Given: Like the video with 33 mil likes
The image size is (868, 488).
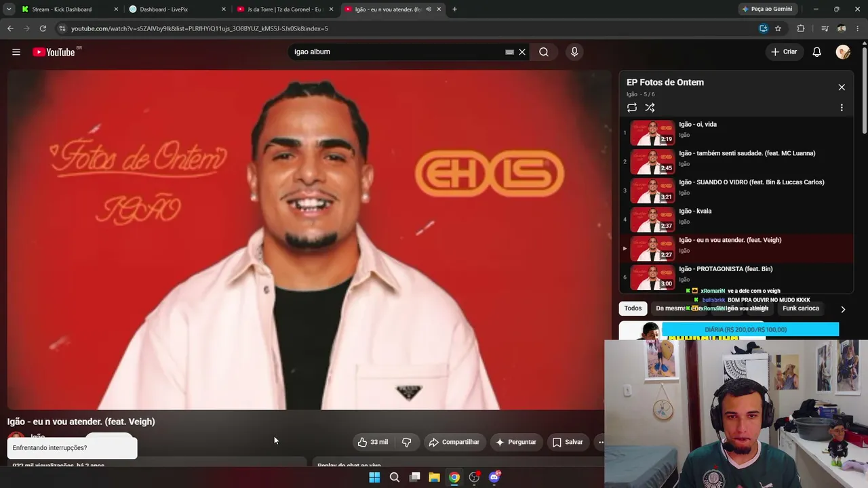Looking at the screenshot, I should 373,442.
